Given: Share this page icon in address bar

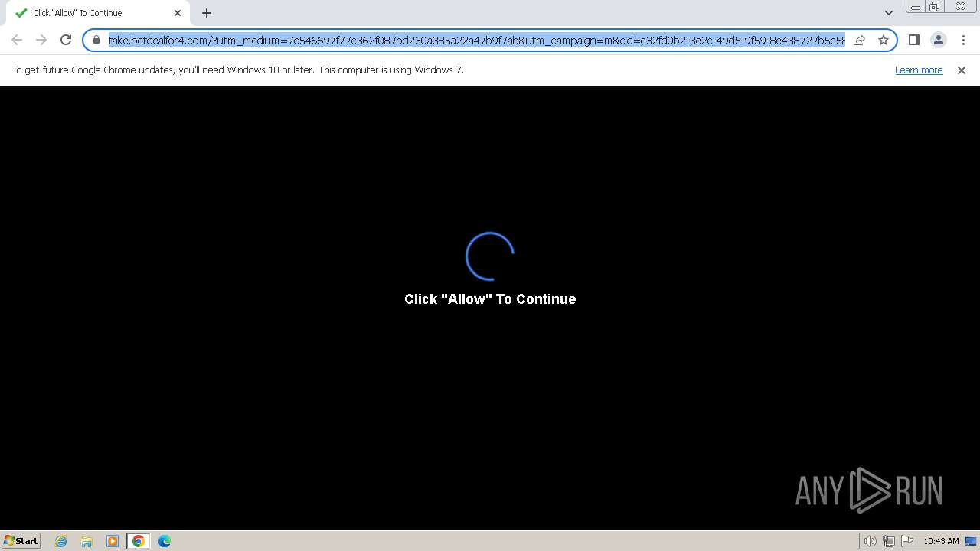Looking at the screenshot, I should tap(859, 40).
